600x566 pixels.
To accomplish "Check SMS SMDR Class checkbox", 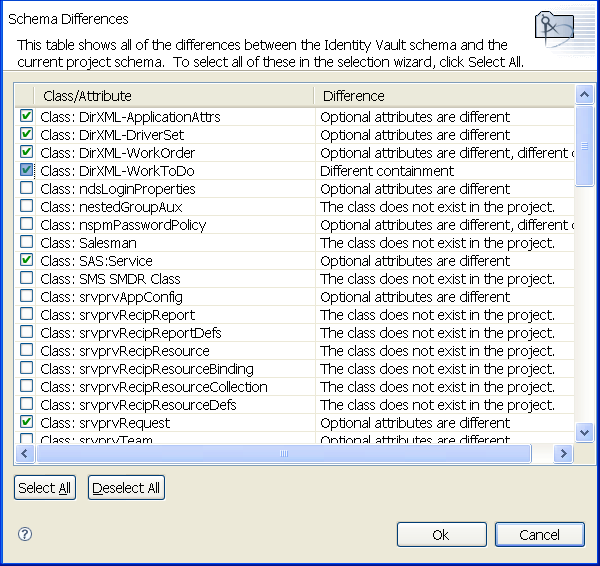I will point(26,277).
